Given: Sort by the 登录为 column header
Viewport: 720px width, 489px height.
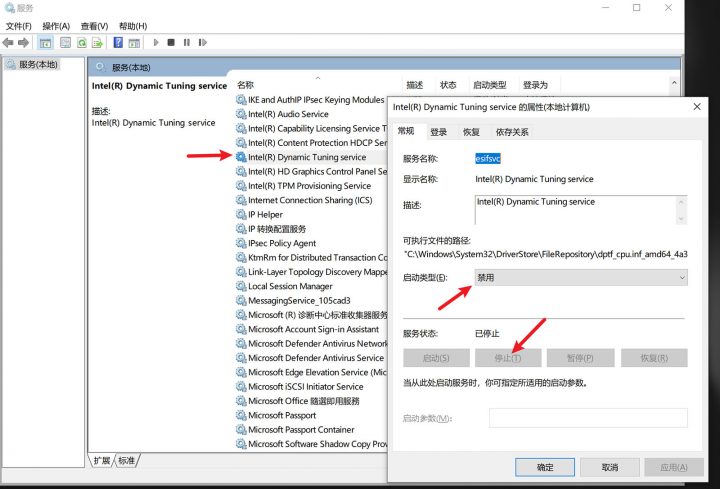Looking at the screenshot, I should click(x=535, y=85).
